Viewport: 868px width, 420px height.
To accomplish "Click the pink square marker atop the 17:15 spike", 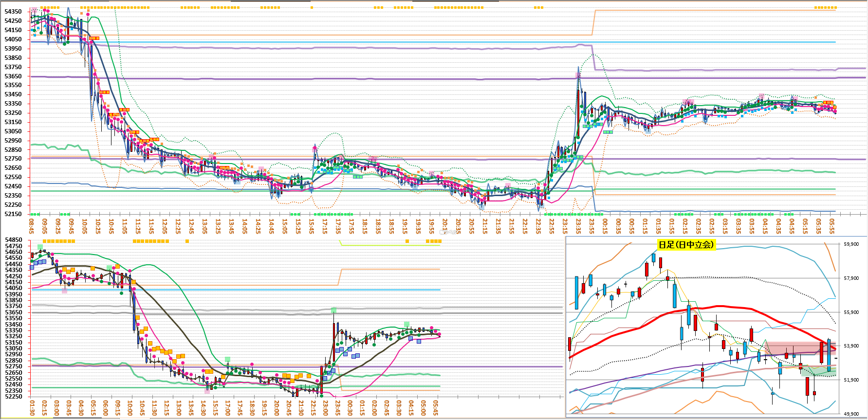I will pos(314,148).
